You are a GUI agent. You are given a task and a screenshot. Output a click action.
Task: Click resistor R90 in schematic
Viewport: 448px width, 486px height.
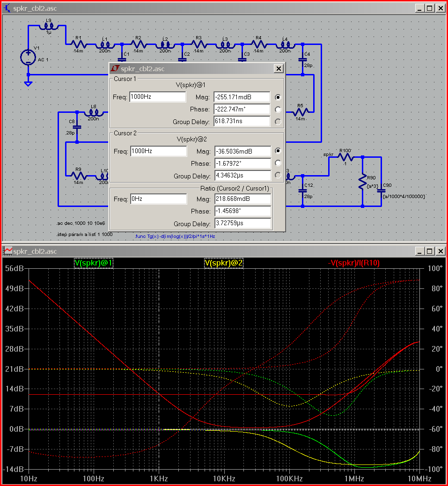click(362, 182)
